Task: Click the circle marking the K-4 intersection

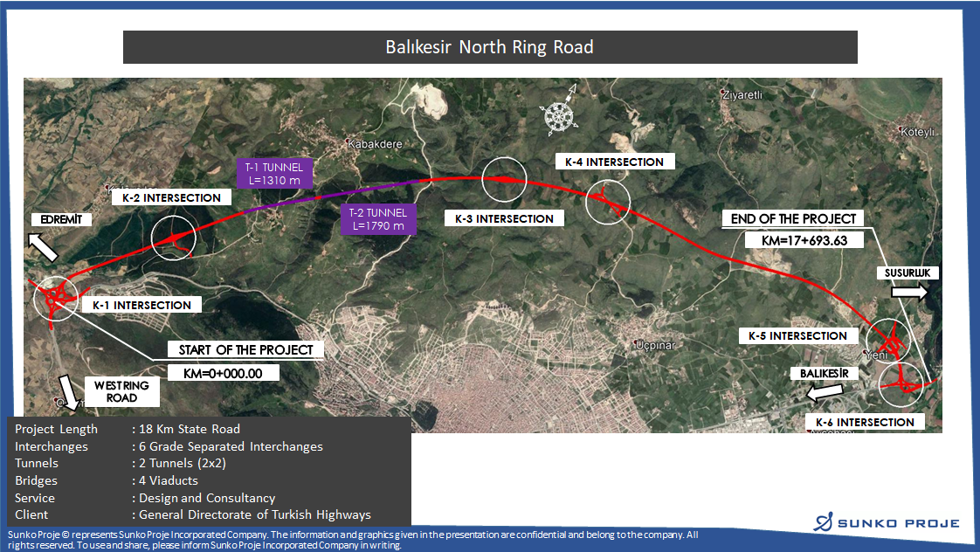Action: [607, 202]
